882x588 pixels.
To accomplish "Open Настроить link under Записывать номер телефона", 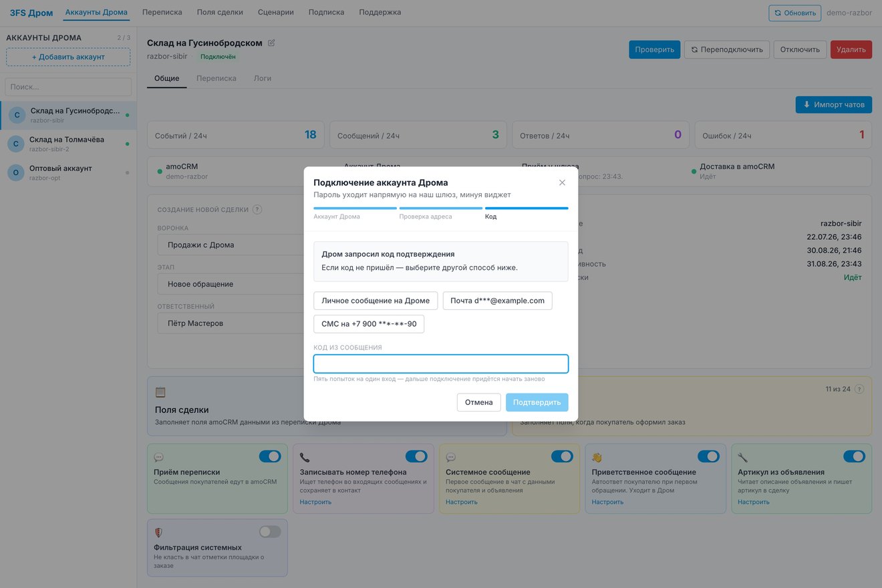I will [315, 502].
